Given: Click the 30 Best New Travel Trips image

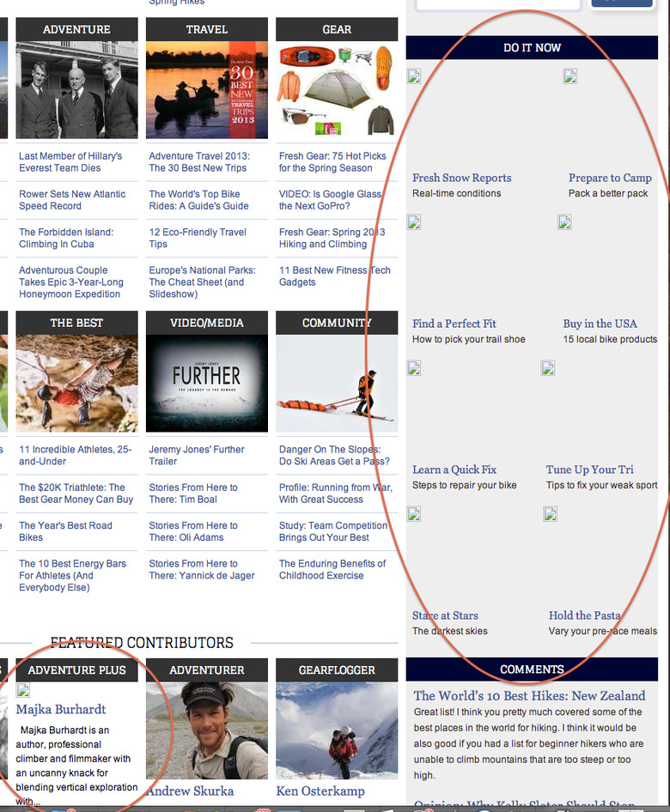Looking at the screenshot, I should (x=206, y=90).
